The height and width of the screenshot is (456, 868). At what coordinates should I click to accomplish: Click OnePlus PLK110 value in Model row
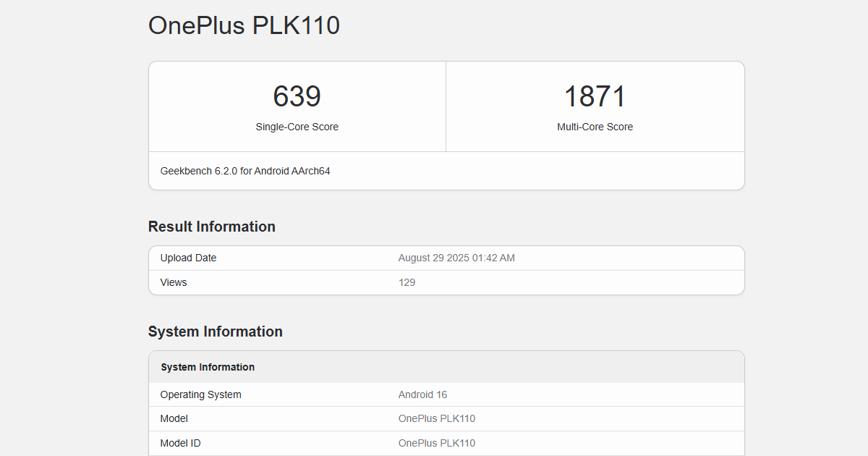click(x=436, y=419)
